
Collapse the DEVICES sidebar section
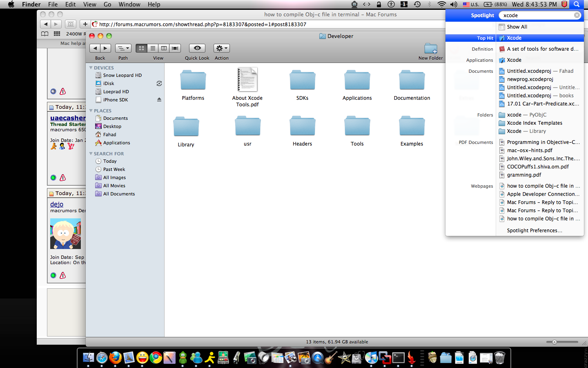coord(91,68)
